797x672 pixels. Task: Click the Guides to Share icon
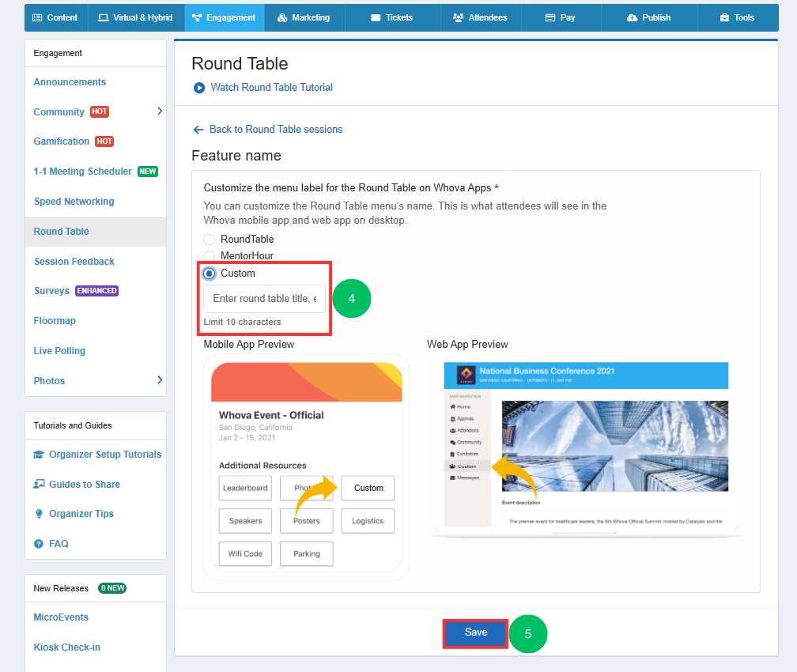point(39,484)
